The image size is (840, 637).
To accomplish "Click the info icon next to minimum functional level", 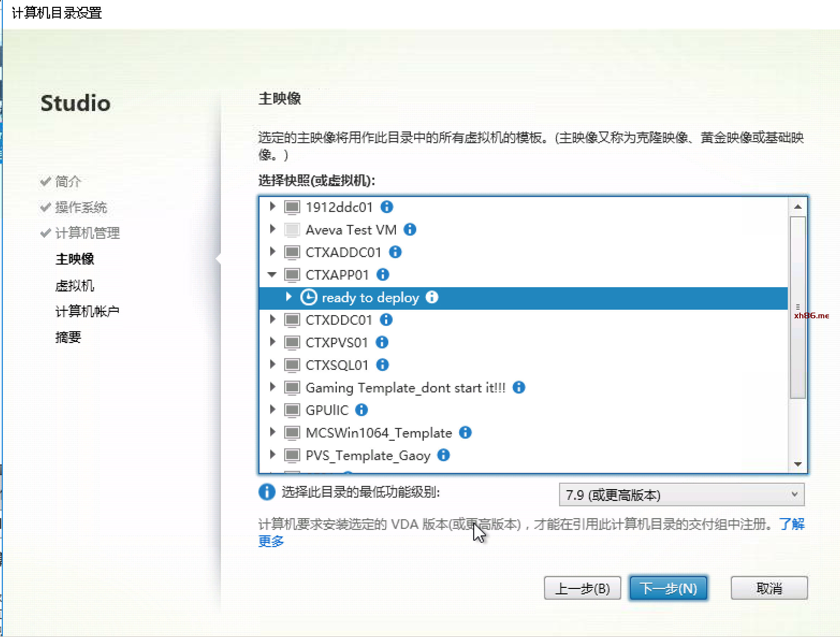I will pos(267,492).
